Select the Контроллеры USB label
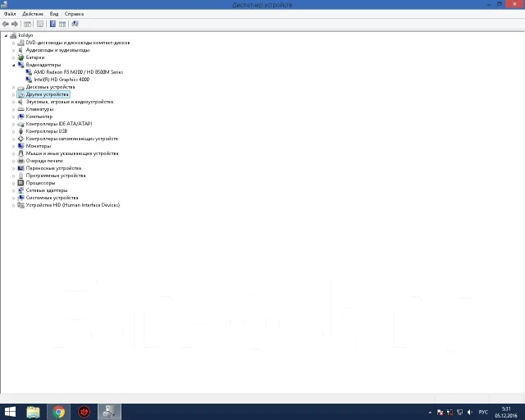The image size is (525, 420). (47, 131)
